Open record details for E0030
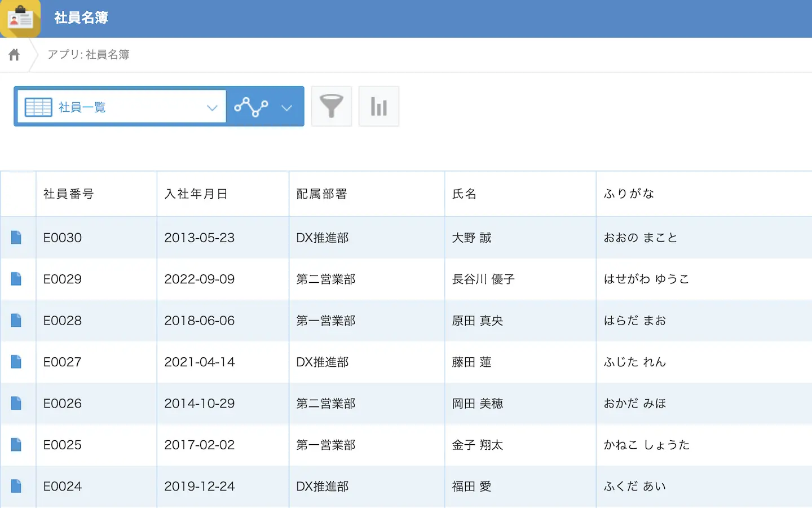 16,238
